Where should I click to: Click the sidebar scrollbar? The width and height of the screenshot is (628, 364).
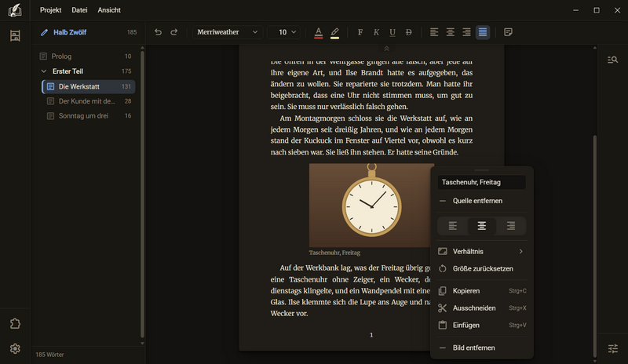coord(142,195)
